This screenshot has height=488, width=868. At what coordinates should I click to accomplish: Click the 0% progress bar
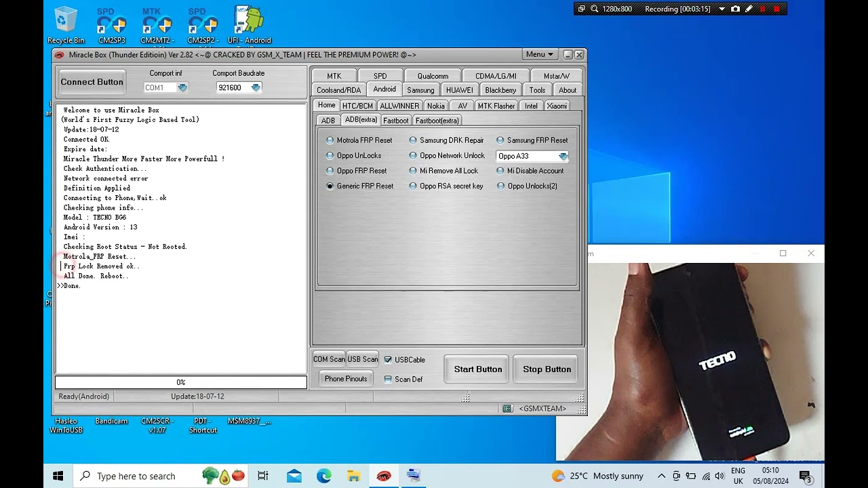tap(181, 383)
